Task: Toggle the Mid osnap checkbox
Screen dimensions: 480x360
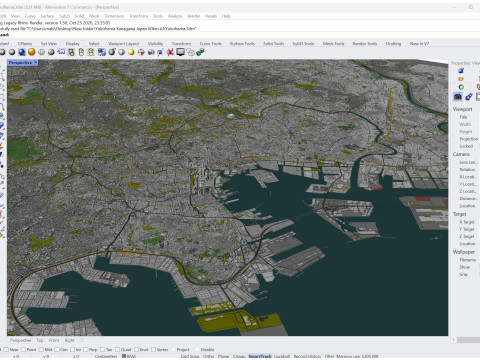Action: [x=41, y=350]
